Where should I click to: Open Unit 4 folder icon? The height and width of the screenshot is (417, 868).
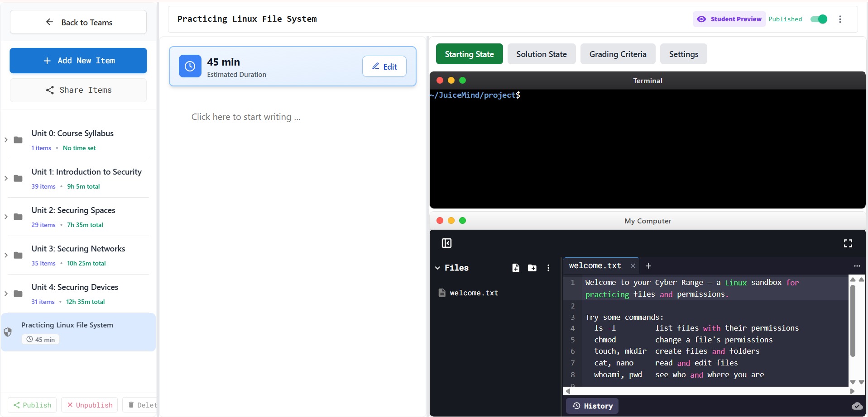18,294
